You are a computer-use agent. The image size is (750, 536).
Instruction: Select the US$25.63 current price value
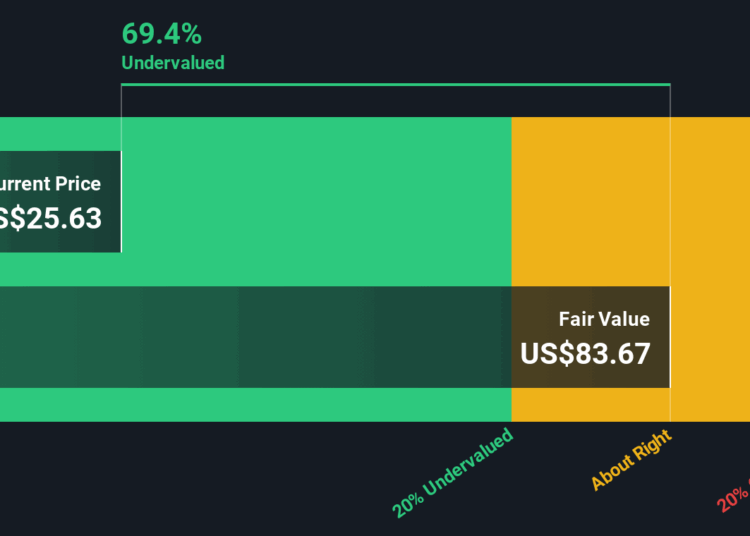point(50,219)
